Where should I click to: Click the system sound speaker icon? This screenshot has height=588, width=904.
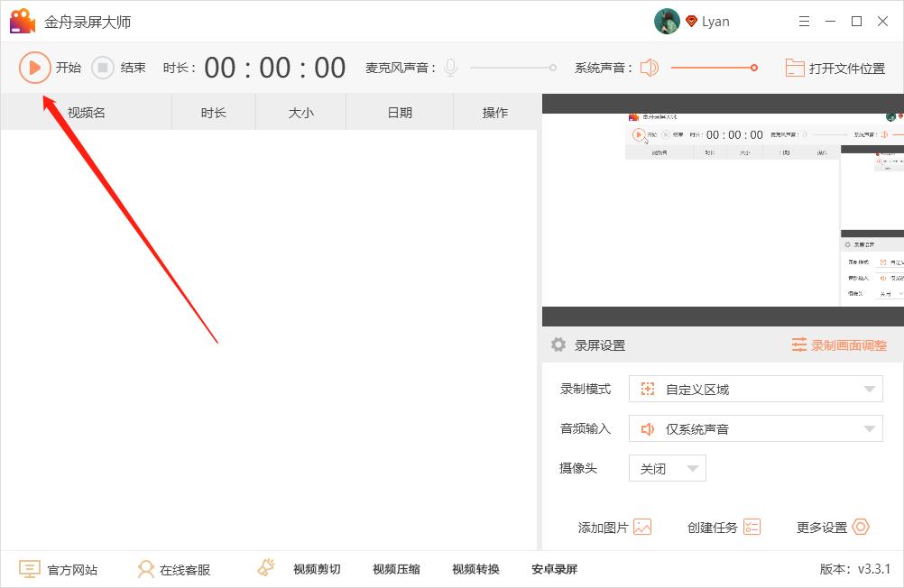(649, 67)
